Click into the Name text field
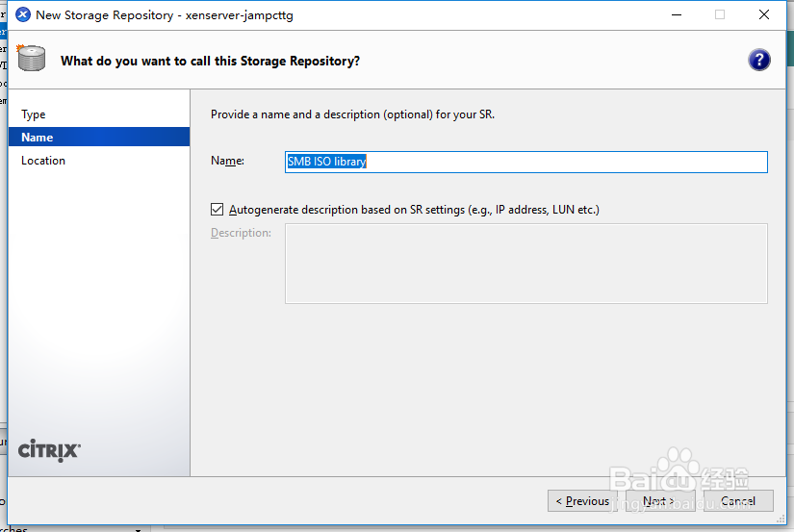 [x=525, y=162]
